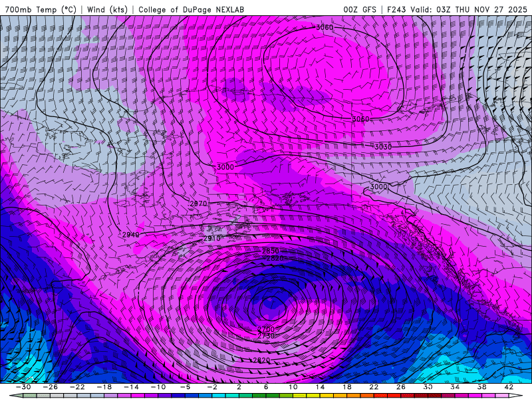532x399 pixels.
Task: Click the 30 colorbar tick label
Action: coord(428,387)
